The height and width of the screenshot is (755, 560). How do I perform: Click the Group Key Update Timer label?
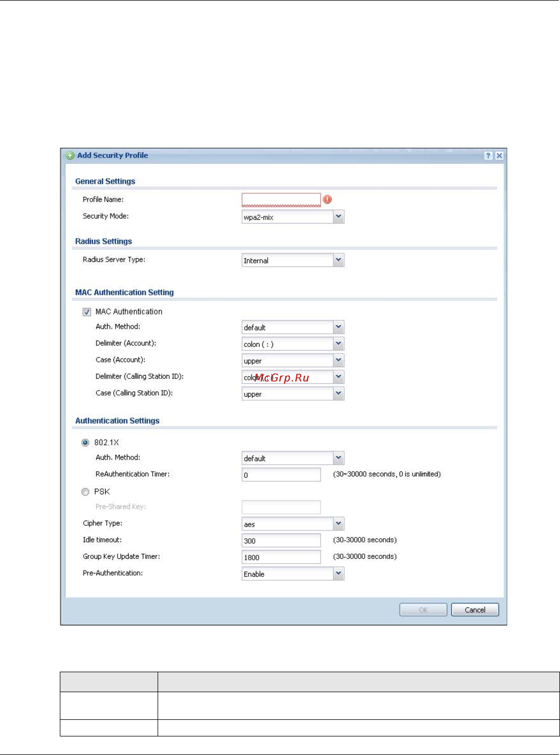click(121, 556)
